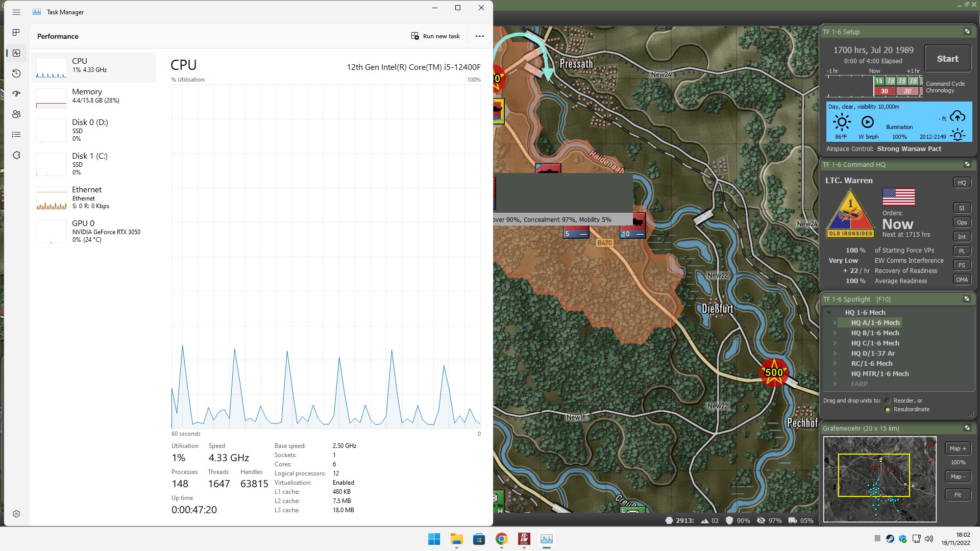
Task: Open Task Manager settings gear
Action: (16, 514)
